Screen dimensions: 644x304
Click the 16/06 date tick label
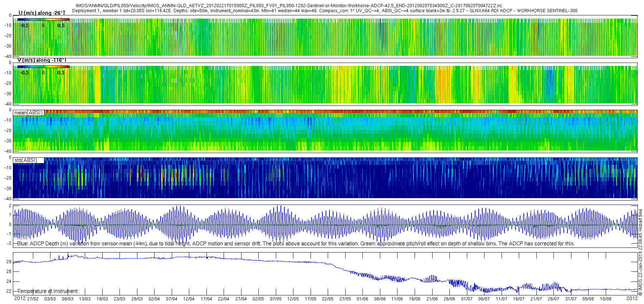pyautogui.click(x=415, y=299)
